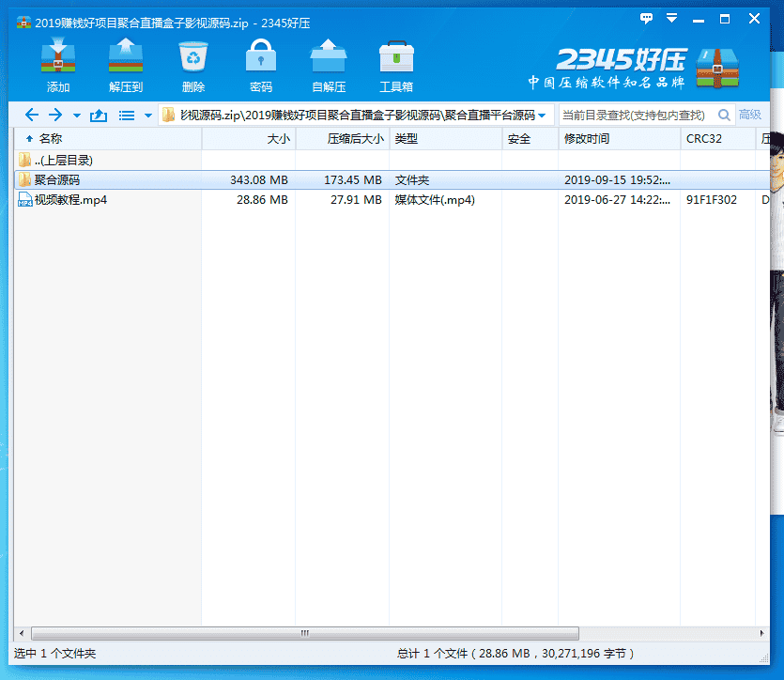Sort by 名称 column header
This screenshot has height=680, width=784.
pos(107,138)
